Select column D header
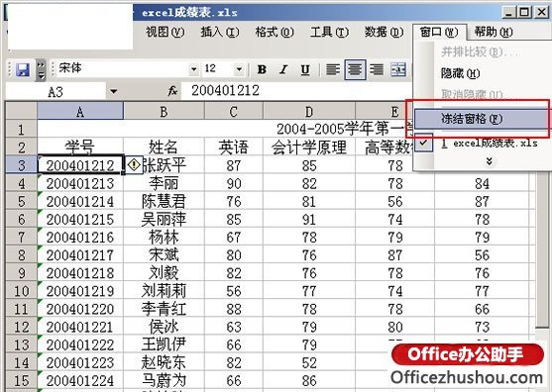 coord(309,112)
